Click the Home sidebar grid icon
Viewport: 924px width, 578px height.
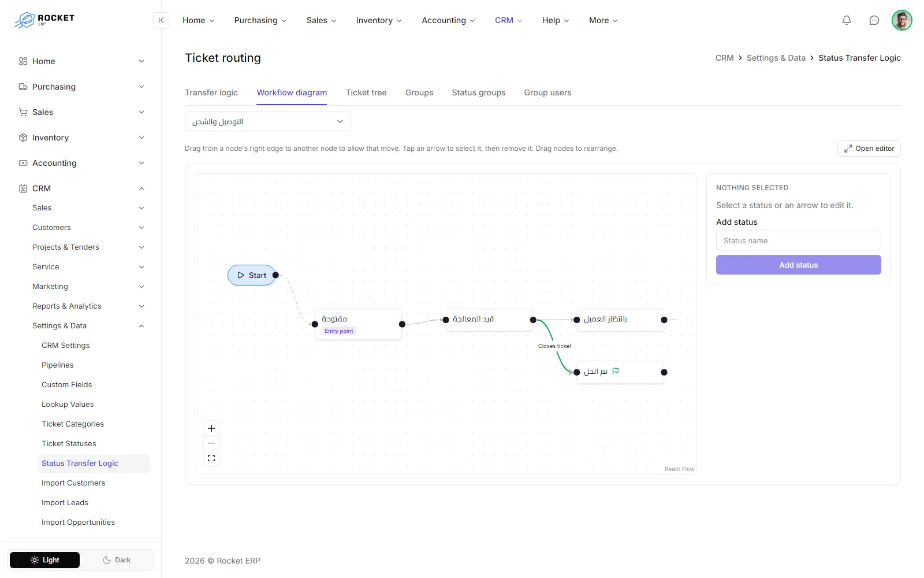[23, 61]
